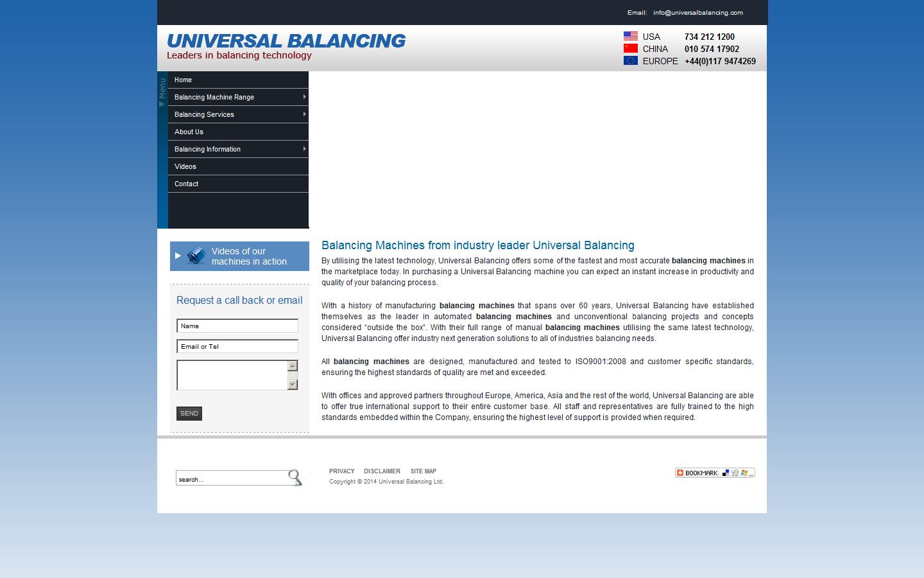Click the Europe flag icon
The image size is (924, 578).
coord(630,61)
